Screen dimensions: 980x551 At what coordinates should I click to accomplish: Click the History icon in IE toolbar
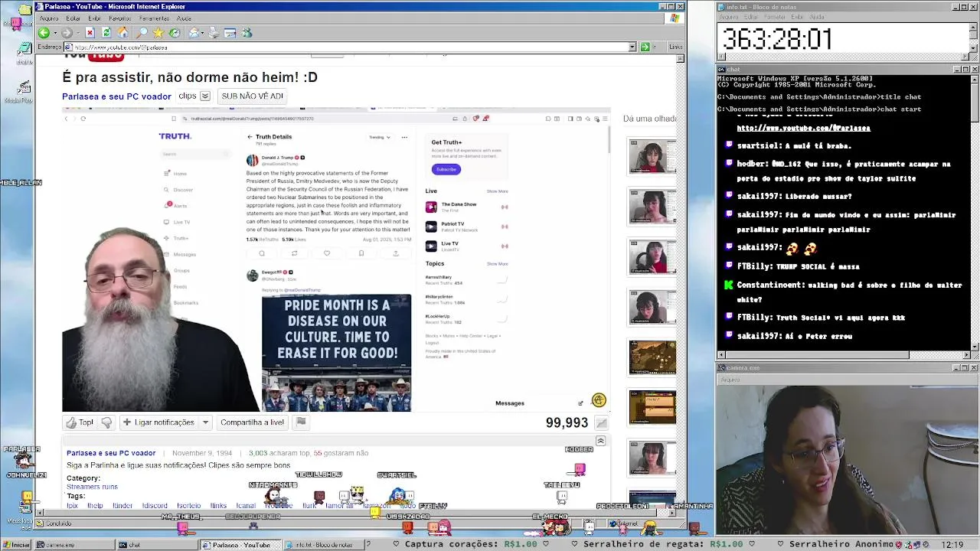(175, 33)
